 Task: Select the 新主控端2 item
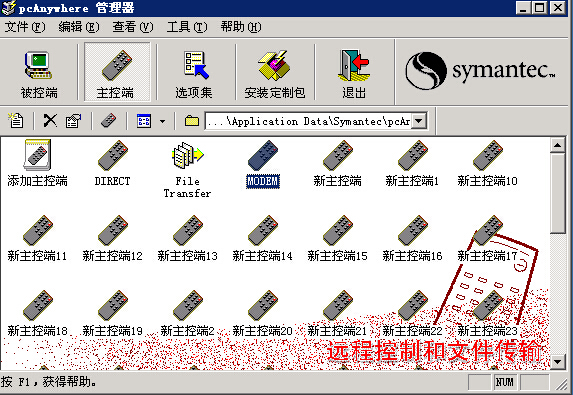187,314
